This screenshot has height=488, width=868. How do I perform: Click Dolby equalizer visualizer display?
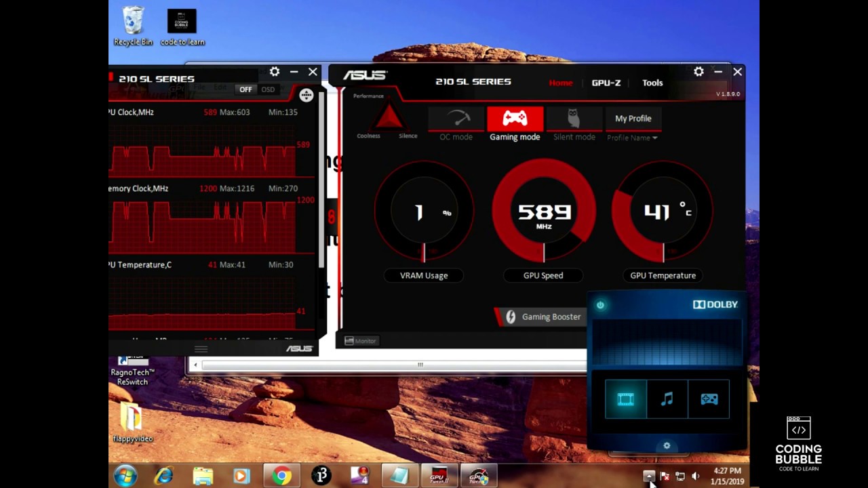(x=667, y=342)
